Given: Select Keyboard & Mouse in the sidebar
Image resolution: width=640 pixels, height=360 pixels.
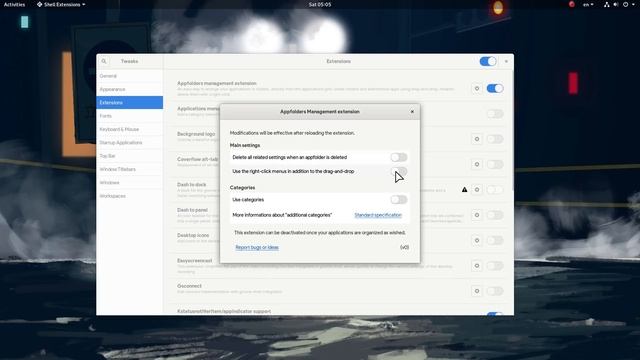Looking at the screenshot, I should coord(130,129).
